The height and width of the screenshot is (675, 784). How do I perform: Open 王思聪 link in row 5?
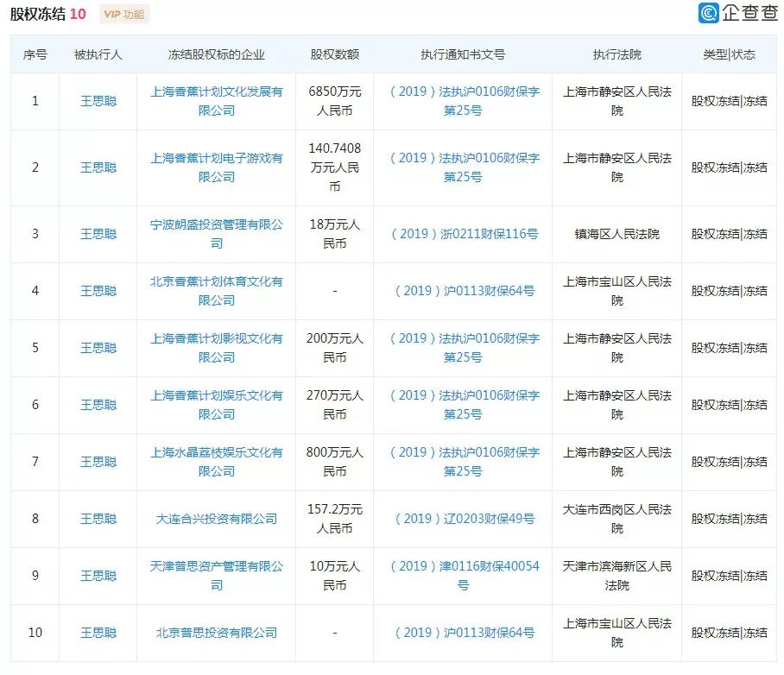[98, 348]
